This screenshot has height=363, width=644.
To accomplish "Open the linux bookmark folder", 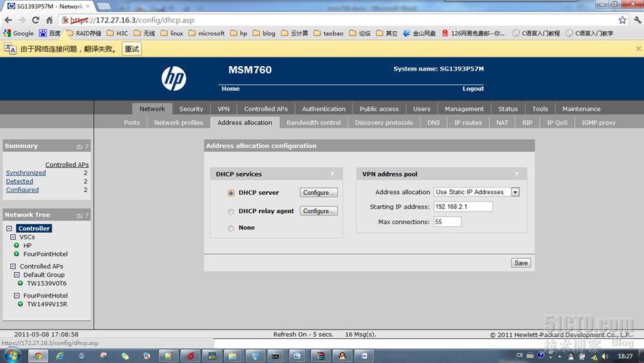I will [172, 33].
